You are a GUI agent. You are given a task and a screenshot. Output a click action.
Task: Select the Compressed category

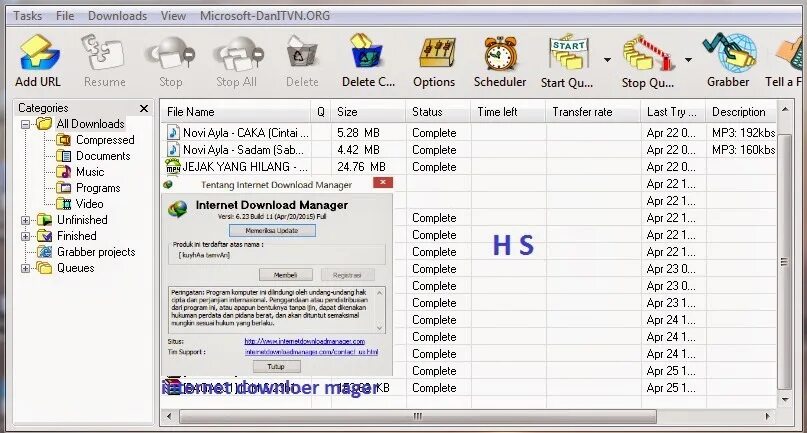(x=105, y=140)
